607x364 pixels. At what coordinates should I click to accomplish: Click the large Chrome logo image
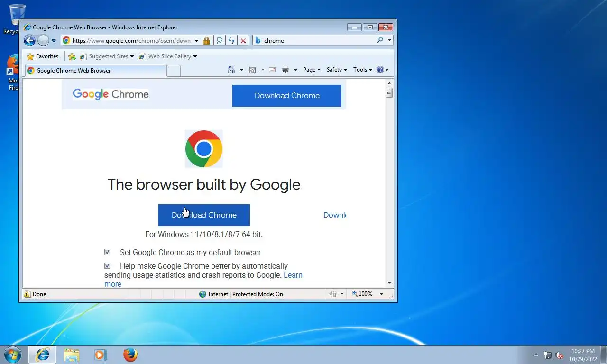[203, 149]
